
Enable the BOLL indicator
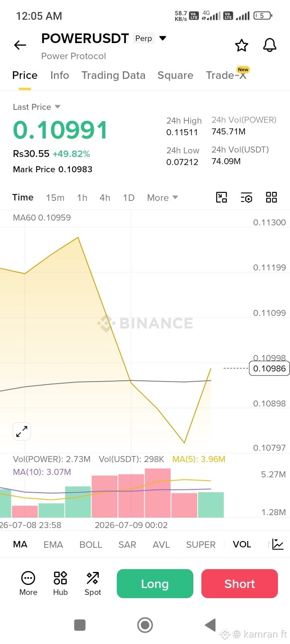click(x=91, y=545)
